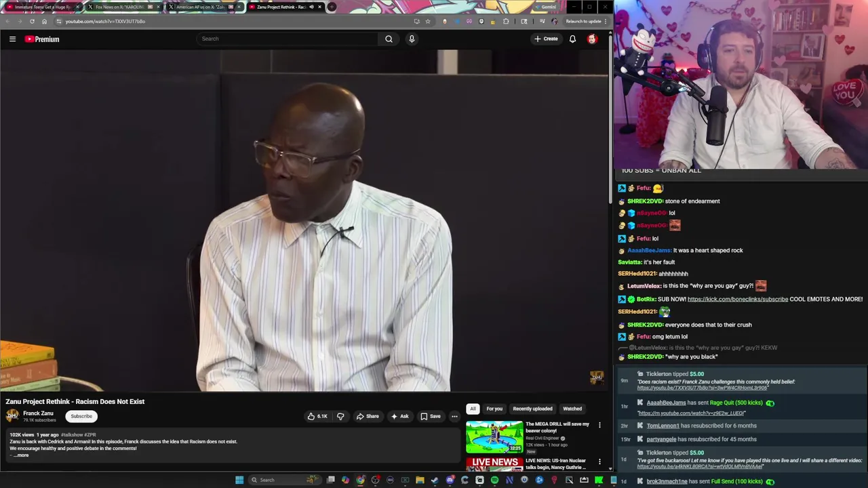Viewport: 868px width, 488px height.
Task: Open Chrome from the taskbar
Action: point(360,480)
